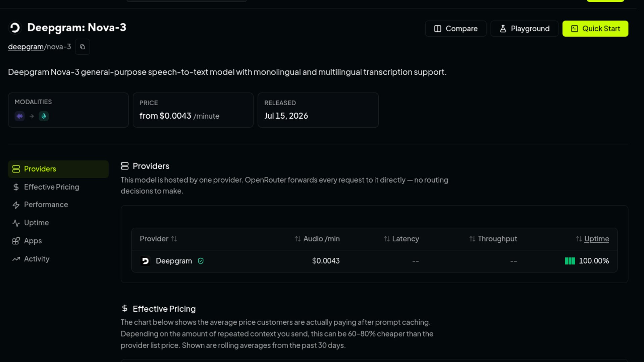Go to Effective Pricing sidebar section
The image size is (644, 362).
pyautogui.click(x=58, y=187)
